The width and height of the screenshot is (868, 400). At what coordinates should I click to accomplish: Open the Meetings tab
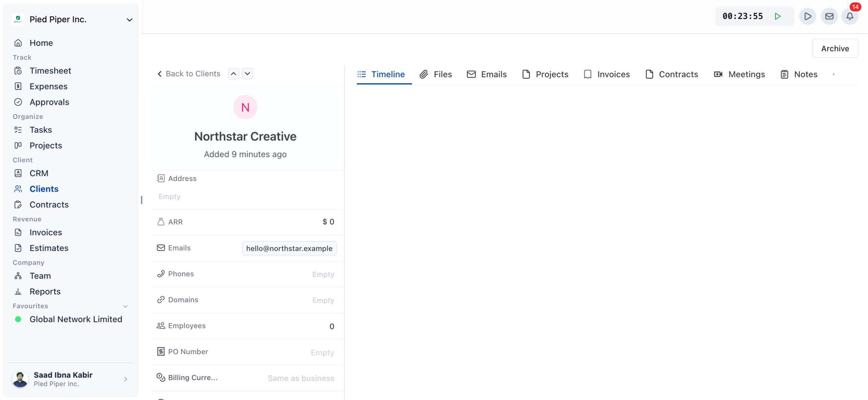pos(739,74)
